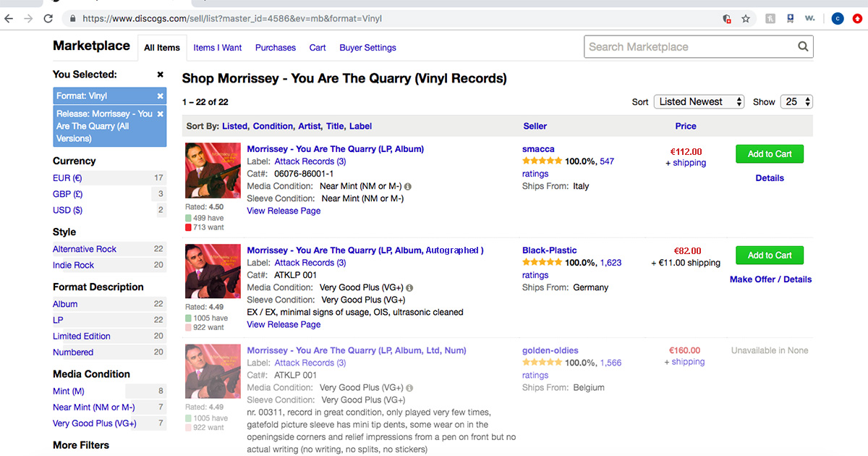
Task: Click the Price column header
Action: tap(686, 126)
